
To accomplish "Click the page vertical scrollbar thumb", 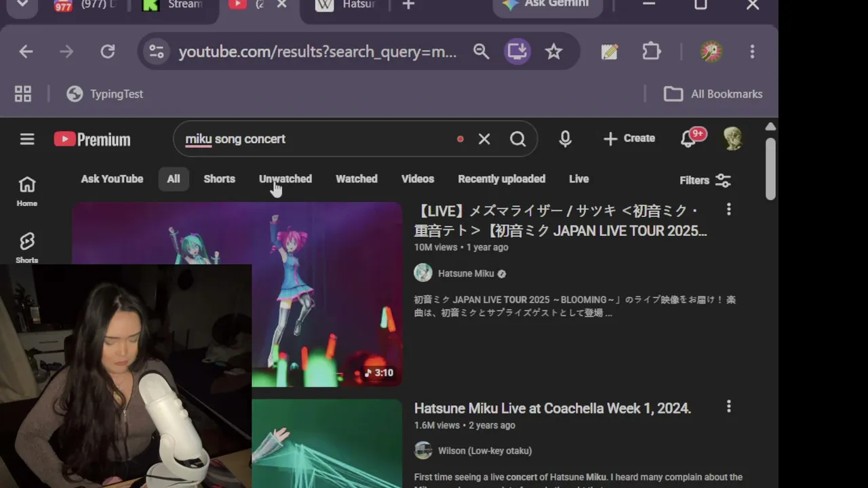I will click(770, 169).
